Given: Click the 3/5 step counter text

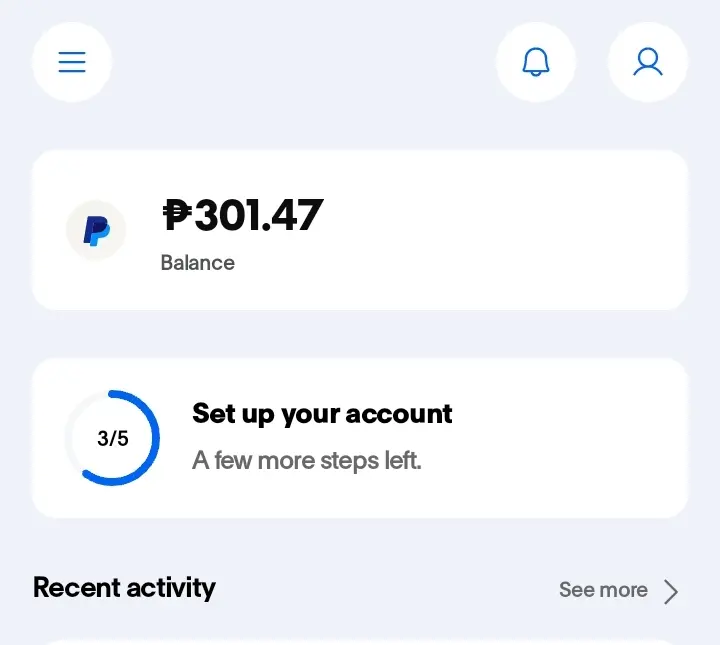Looking at the screenshot, I should [x=112, y=438].
